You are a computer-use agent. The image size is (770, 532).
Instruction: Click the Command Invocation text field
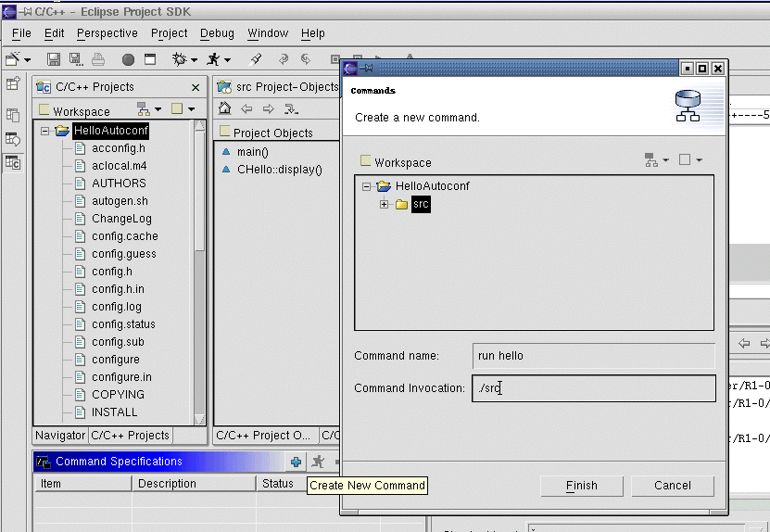(x=593, y=388)
